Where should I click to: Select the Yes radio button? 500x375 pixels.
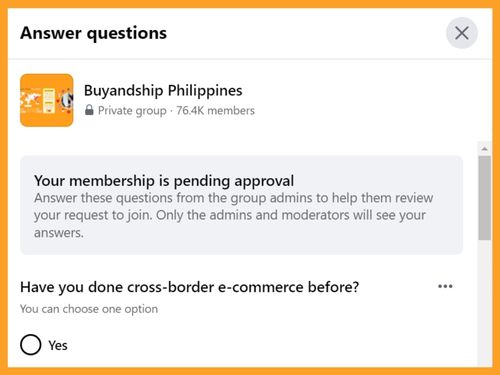tap(31, 345)
